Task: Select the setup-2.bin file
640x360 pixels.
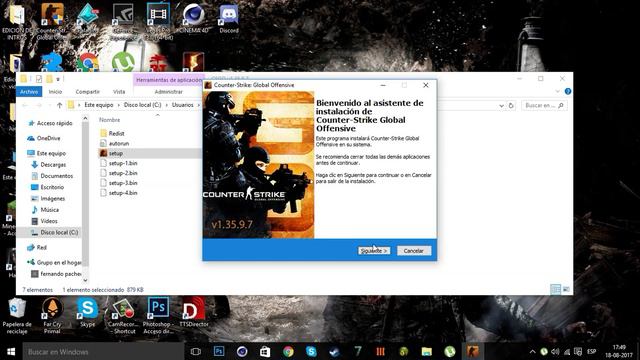Action: tap(123, 173)
